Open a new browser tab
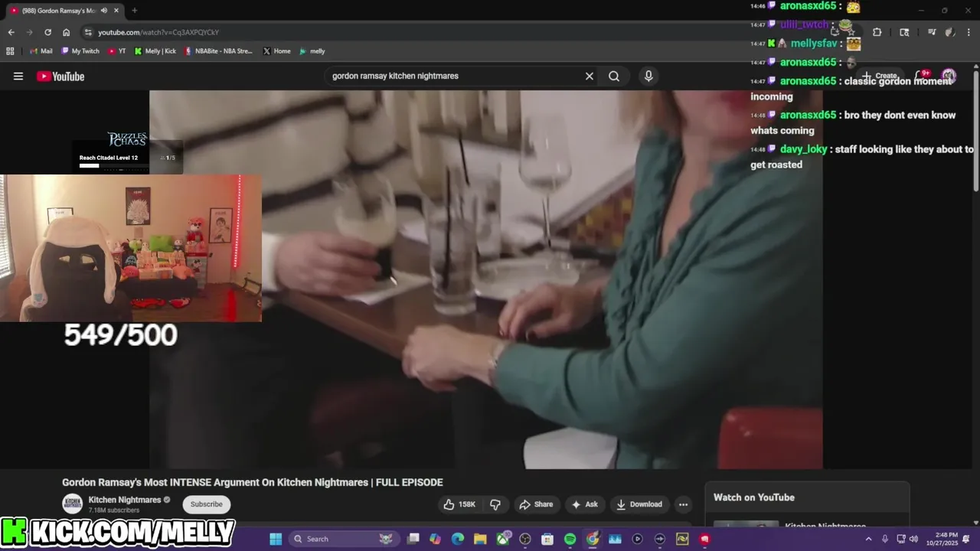The width and height of the screenshot is (980, 551). pyautogui.click(x=134, y=11)
